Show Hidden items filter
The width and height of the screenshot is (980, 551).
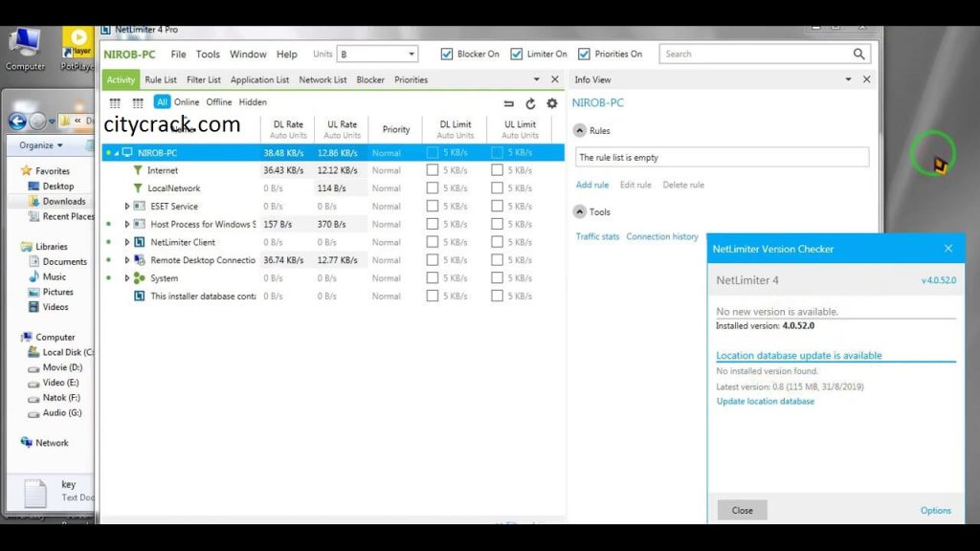[253, 101]
